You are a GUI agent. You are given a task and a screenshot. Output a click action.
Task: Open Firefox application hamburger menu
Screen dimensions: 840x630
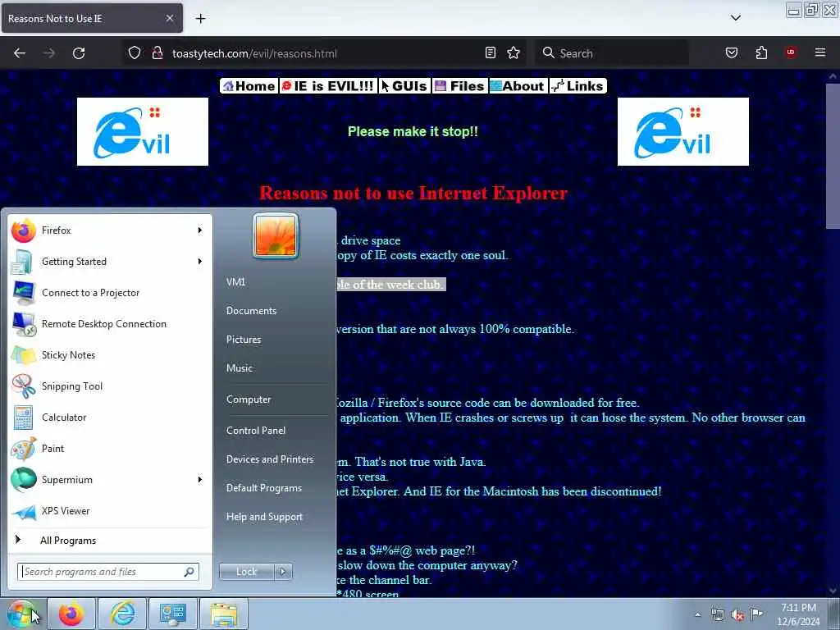(x=820, y=52)
